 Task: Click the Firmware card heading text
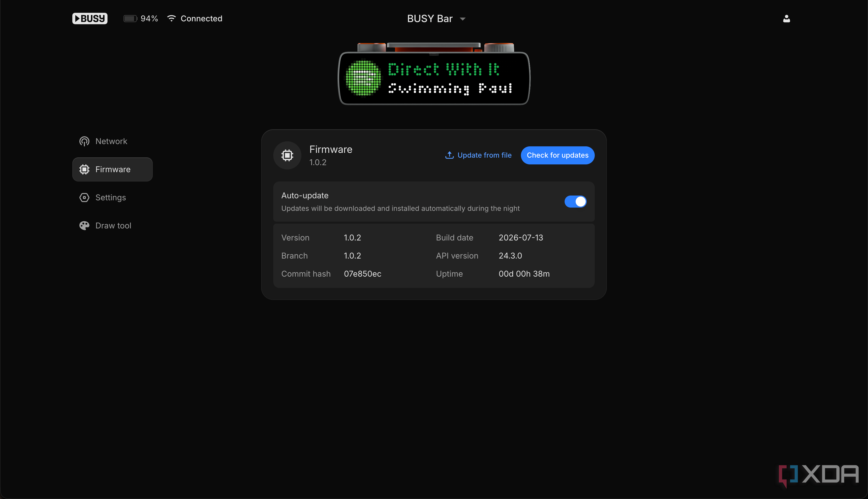pyautogui.click(x=331, y=149)
